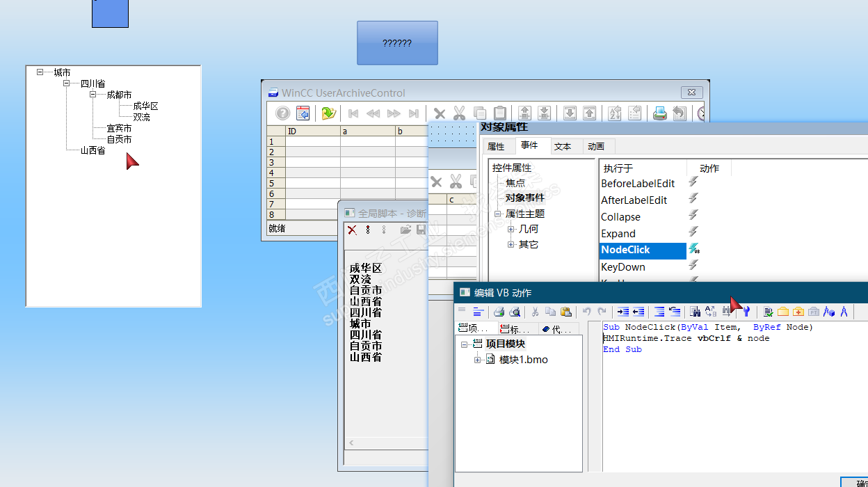868x487 pixels.
Task: Select KeyDown event row
Action: pos(623,267)
